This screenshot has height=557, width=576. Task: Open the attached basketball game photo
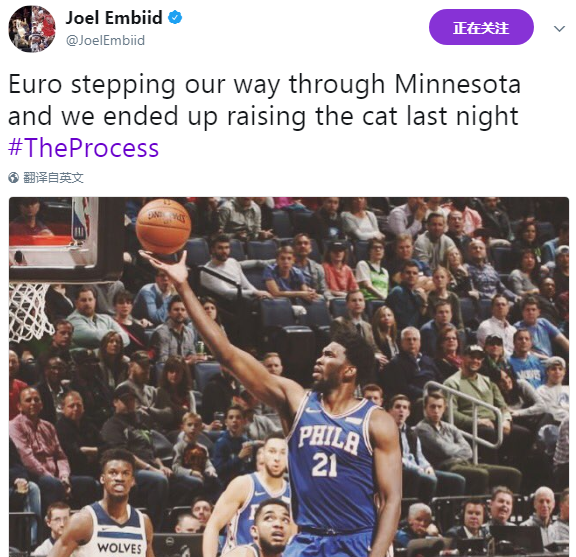click(x=289, y=377)
